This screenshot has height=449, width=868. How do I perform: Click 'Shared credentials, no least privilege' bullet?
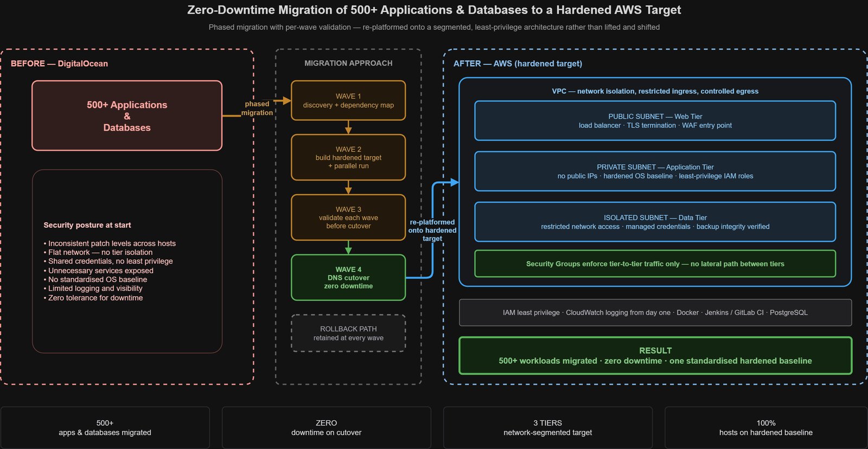[108, 261]
